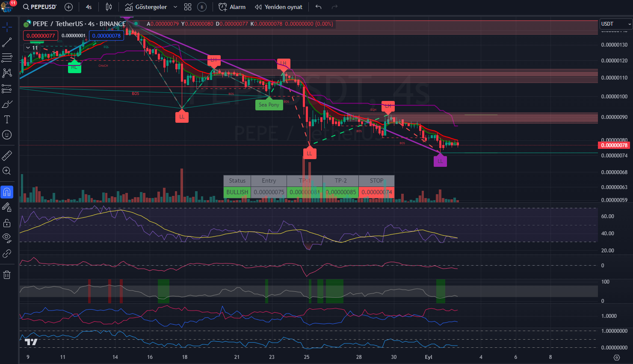Click the 0.00000130 price scale label

coord(614,45)
